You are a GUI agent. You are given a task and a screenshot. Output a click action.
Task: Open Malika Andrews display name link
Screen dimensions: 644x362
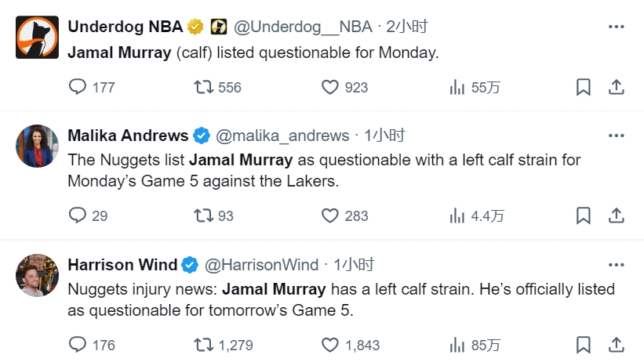pyautogui.click(x=128, y=136)
